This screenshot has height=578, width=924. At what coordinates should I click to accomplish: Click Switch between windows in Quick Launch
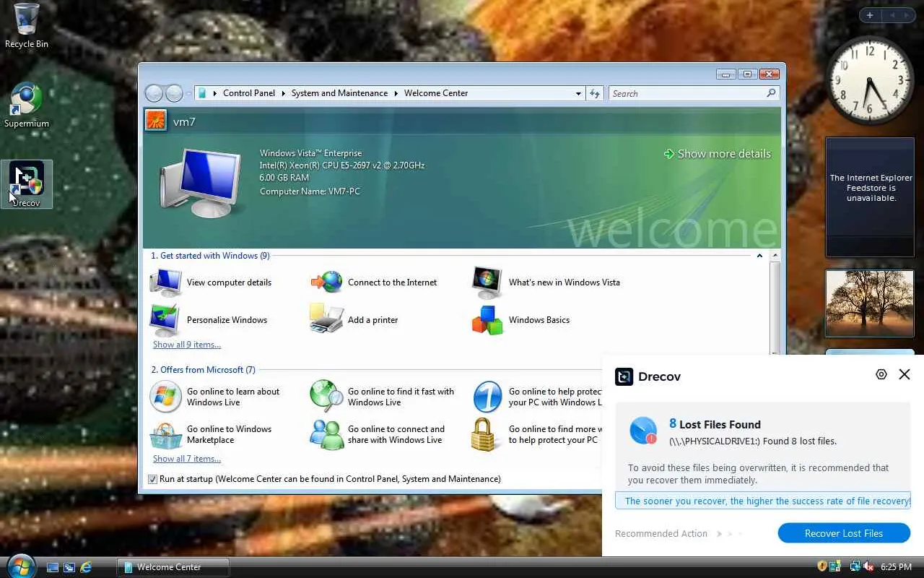[69, 567]
